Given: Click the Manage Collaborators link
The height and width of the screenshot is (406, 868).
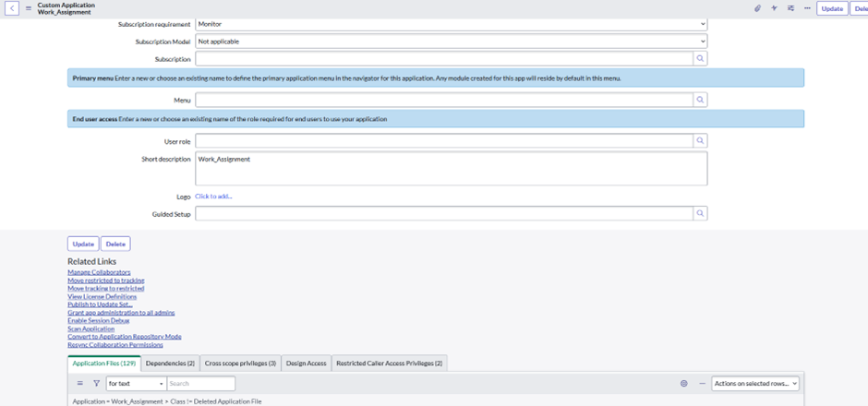Looking at the screenshot, I should coord(99,272).
